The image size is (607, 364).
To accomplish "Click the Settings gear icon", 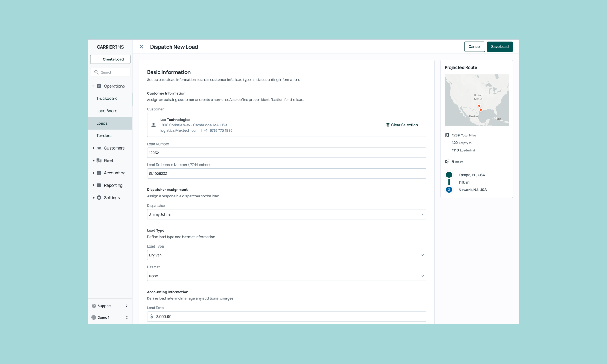I will [x=99, y=198].
